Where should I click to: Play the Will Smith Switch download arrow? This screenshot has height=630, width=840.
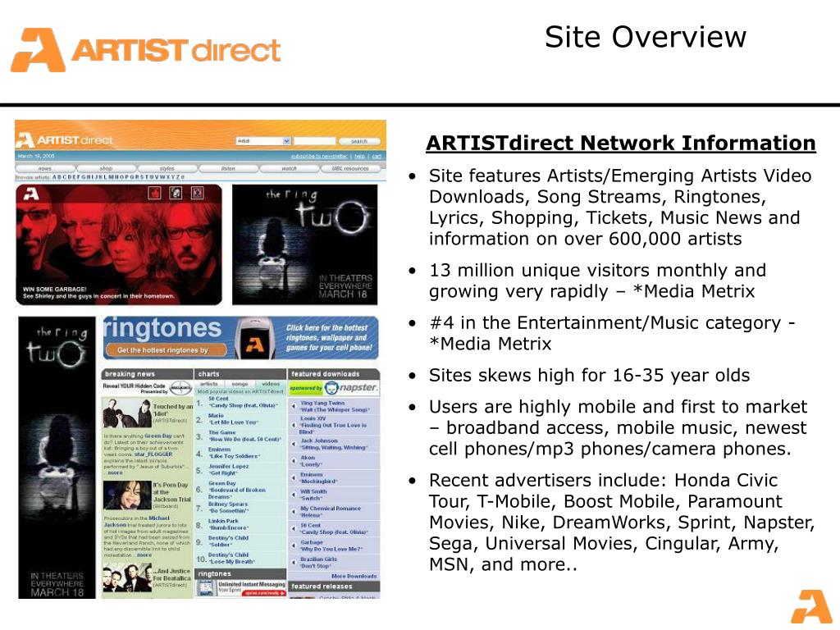coord(294,495)
